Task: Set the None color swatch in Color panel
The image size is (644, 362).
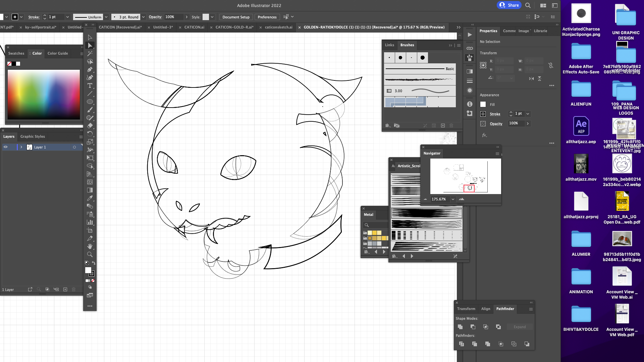Action: pos(9,64)
